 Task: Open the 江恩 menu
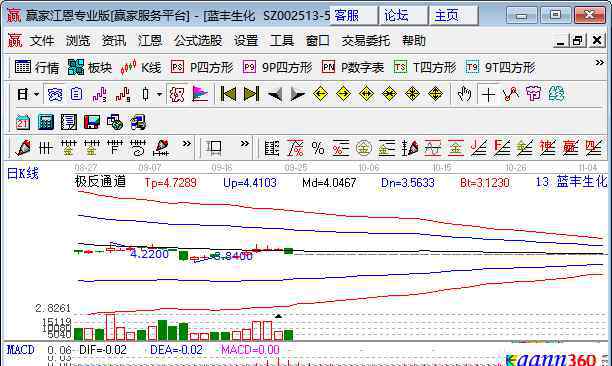150,41
